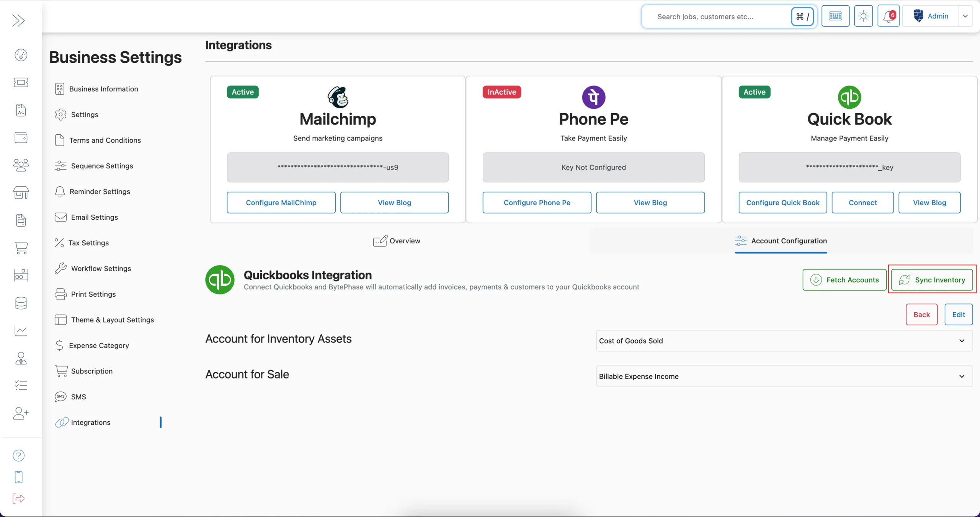
Task: Click the Mailchimp masked API key field
Action: point(338,167)
